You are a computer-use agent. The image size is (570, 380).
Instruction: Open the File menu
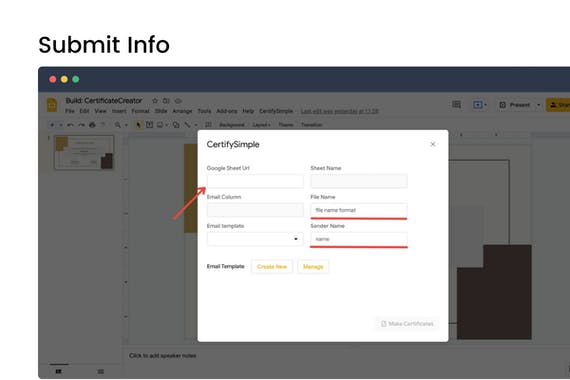pos(70,111)
